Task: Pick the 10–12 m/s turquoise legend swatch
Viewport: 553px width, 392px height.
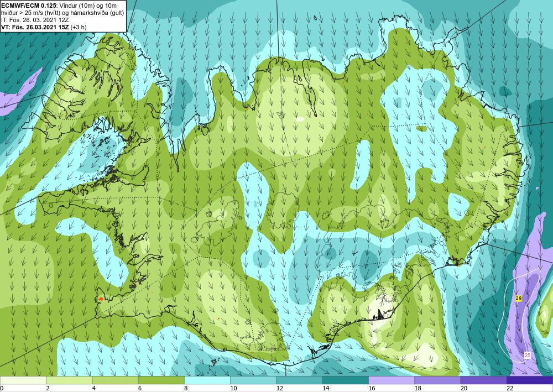Action: (253, 380)
